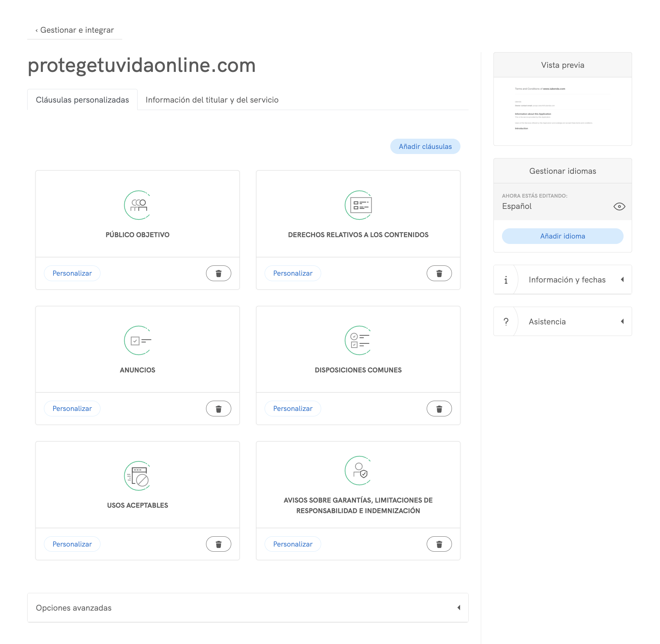
Task: Delete the Disposiciones Comunes clause
Action: pyautogui.click(x=439, y=409)
